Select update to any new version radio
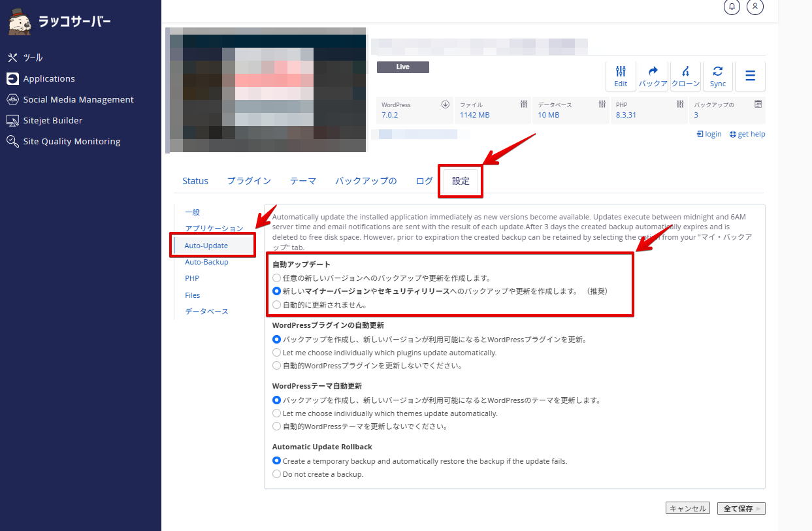The width and height of the screenshot is (812, 531). tap(277, 278)
